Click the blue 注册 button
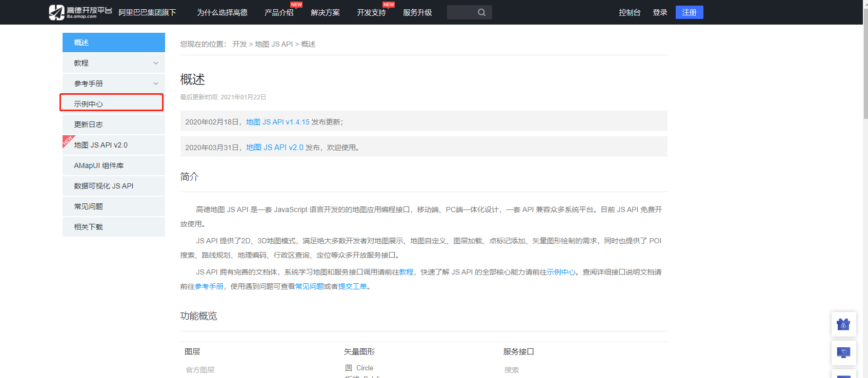868x378 pixels. pos(689,12)
